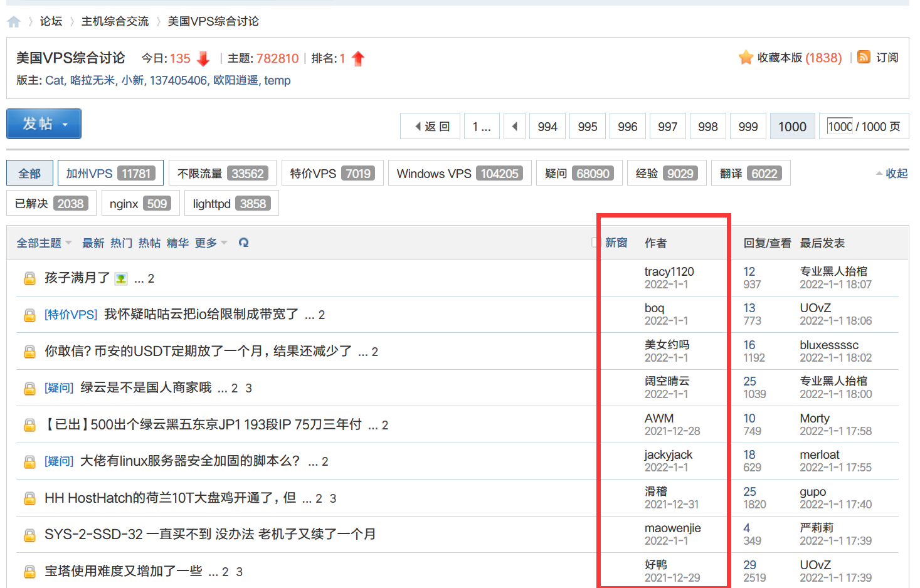
Task: Open moderator Cat profile link
Action: pos(54,80)
